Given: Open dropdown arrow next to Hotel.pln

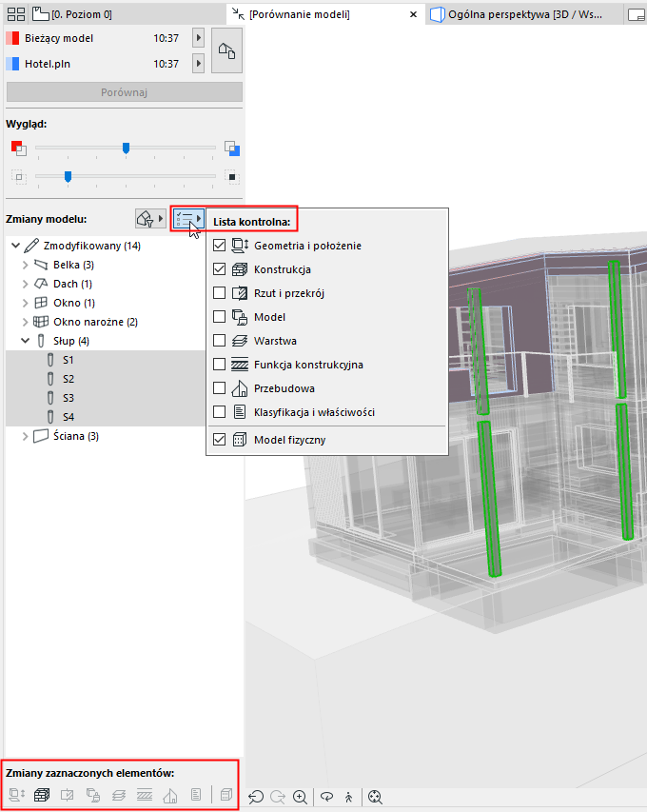Looking at the screenshot, I should tap(198, 64).
